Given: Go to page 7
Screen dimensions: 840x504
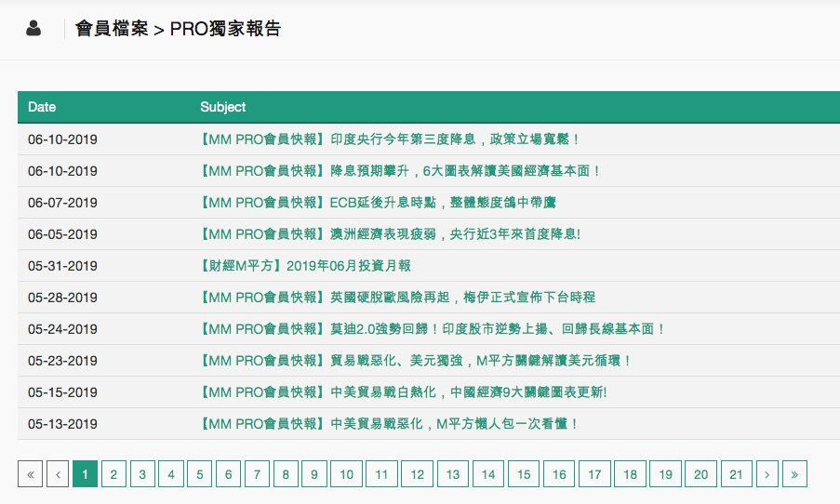Looking at the screenshot, I should 257,474.
